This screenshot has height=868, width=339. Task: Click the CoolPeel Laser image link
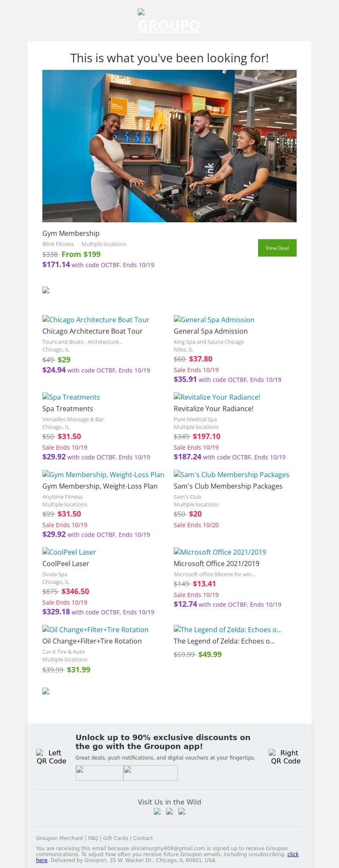69,552
